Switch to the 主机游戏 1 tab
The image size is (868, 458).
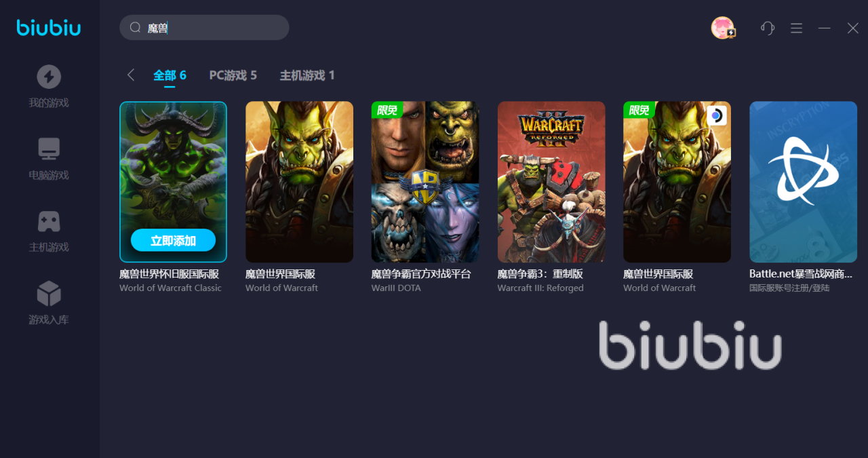click(307, 75)
